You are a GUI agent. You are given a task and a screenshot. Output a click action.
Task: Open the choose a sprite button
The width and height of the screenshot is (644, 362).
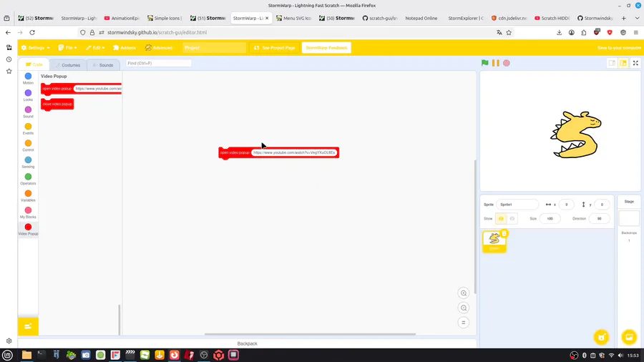point(601,337)
